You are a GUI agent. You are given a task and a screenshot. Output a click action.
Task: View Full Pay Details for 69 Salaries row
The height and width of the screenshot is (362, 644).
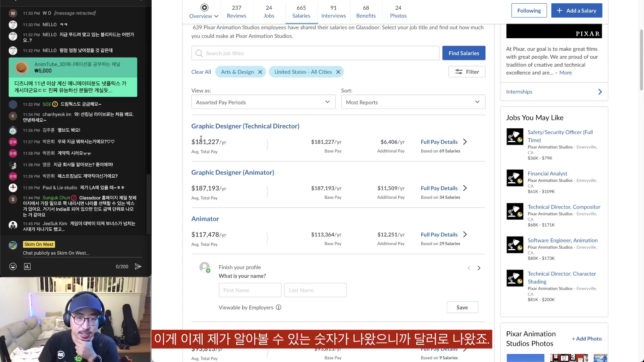pos(439,142)
